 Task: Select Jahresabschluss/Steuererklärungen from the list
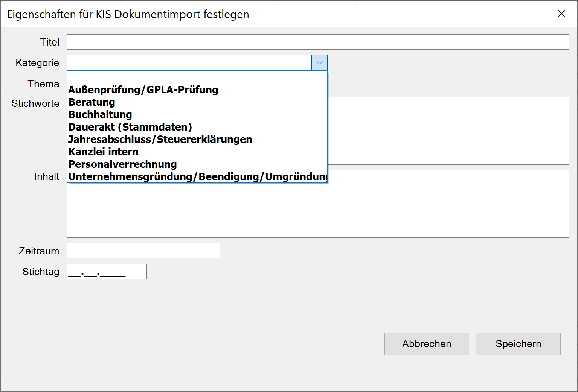click(x=160, y=139)
